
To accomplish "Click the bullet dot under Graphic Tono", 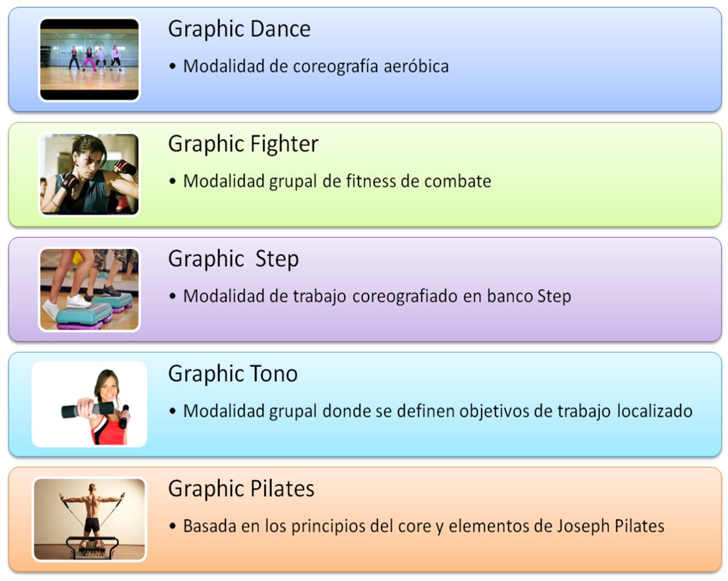I will point(173,412).
